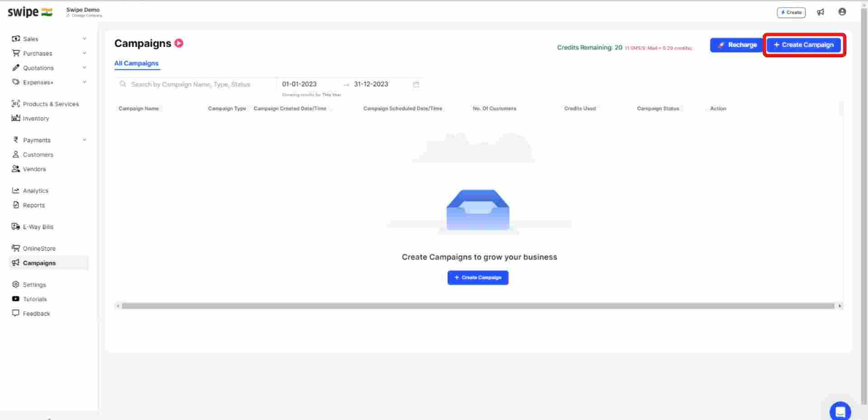Image resolution: width=868 pixels, height=420 pixels.
Task: Expand the Expenses+ menu chevron
Action: click(x=84, y=82)
